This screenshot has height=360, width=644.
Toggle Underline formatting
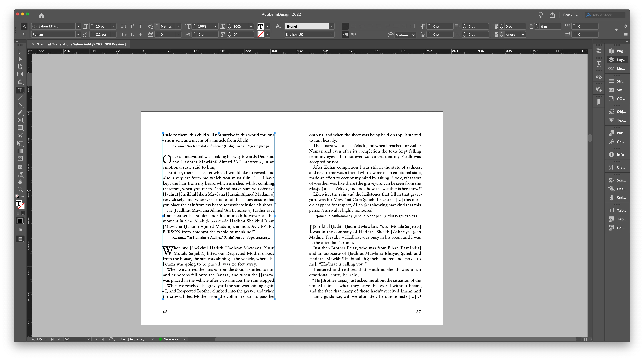[140, 26]
